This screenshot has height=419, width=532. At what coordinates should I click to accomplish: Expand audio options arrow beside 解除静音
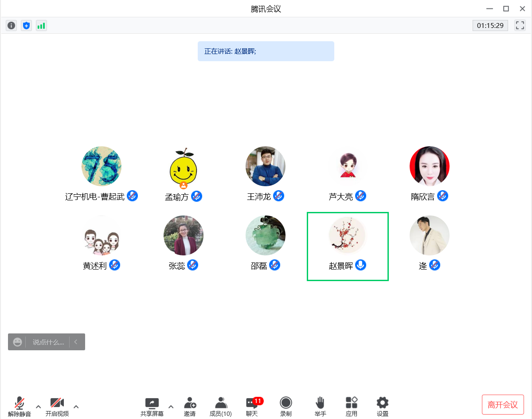[x=38, y=407]
